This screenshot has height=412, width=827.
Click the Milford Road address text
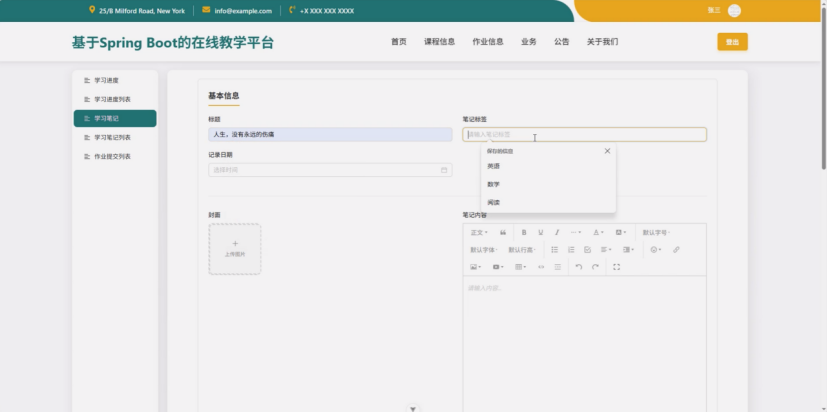pos(142,11)
